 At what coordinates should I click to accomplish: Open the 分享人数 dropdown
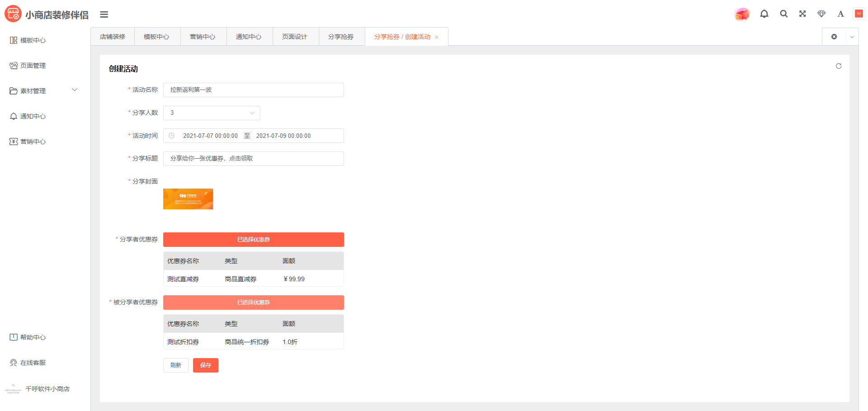[x=212, y=113]
